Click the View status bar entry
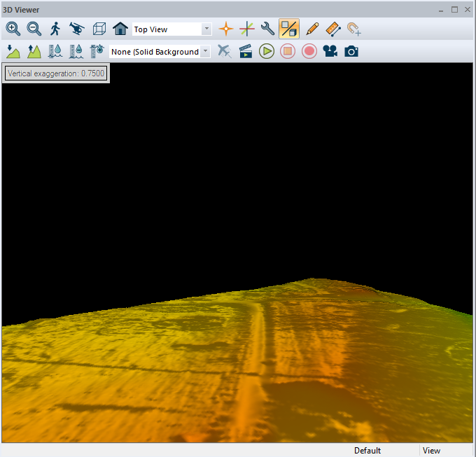 431,450
